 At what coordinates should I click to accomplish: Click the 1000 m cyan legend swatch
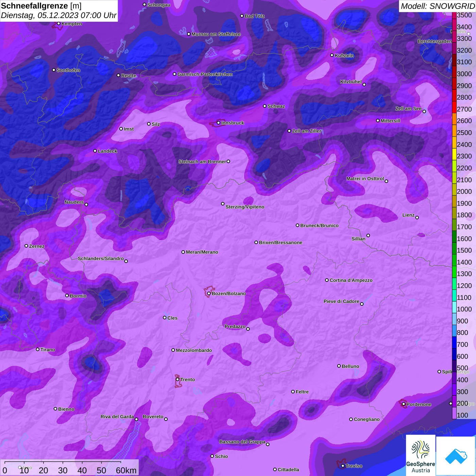(454, 307)
